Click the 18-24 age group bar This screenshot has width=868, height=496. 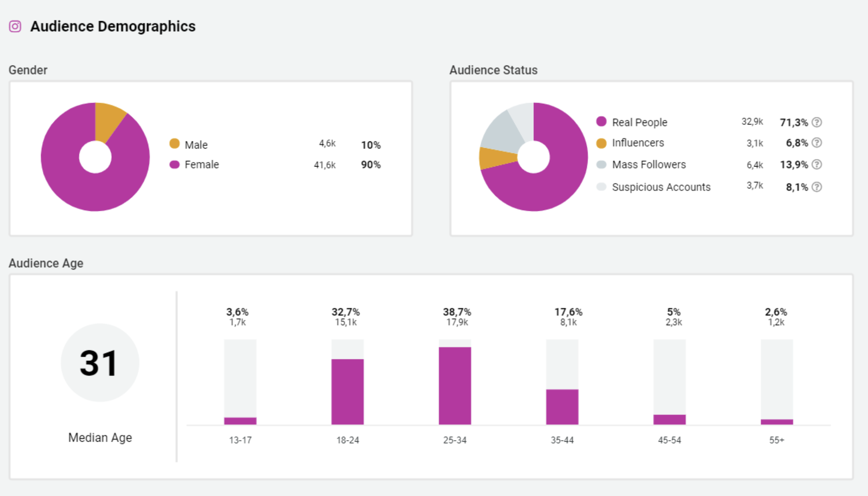point(347,391)
